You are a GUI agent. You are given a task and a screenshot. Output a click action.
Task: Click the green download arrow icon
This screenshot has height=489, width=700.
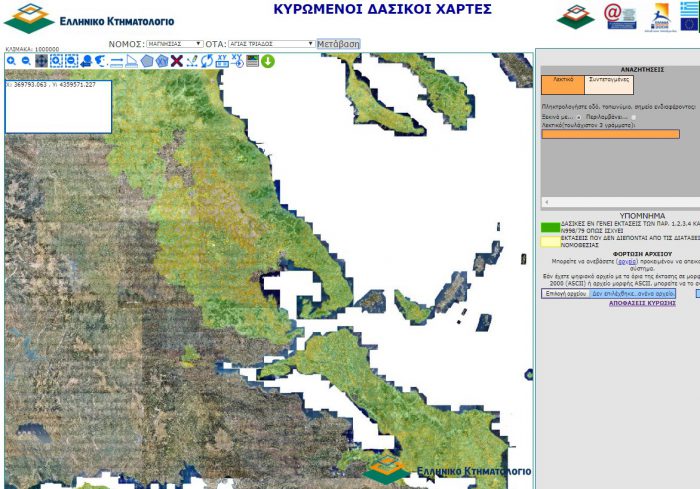click(x=268, y=61)
